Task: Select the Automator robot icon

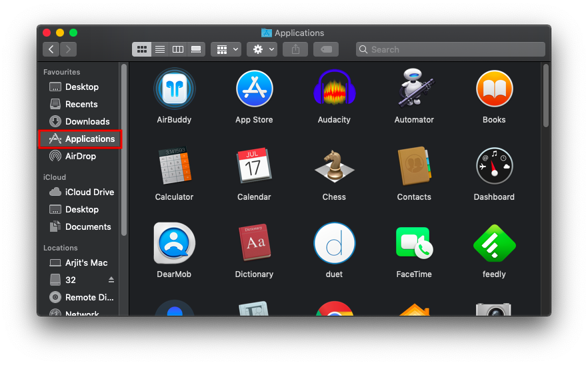Action: click(x=415, y=88)
